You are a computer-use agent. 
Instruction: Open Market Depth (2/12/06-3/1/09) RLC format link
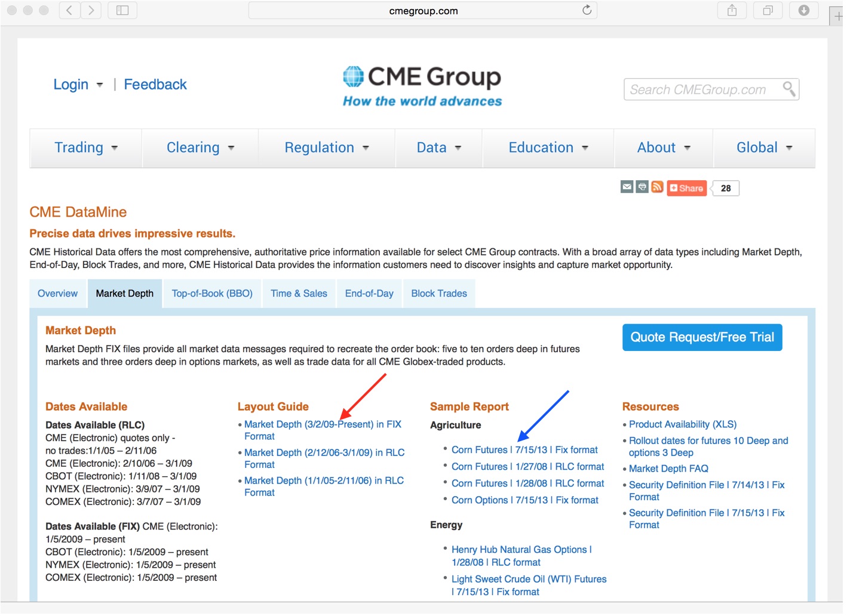(x=324, y=458)
